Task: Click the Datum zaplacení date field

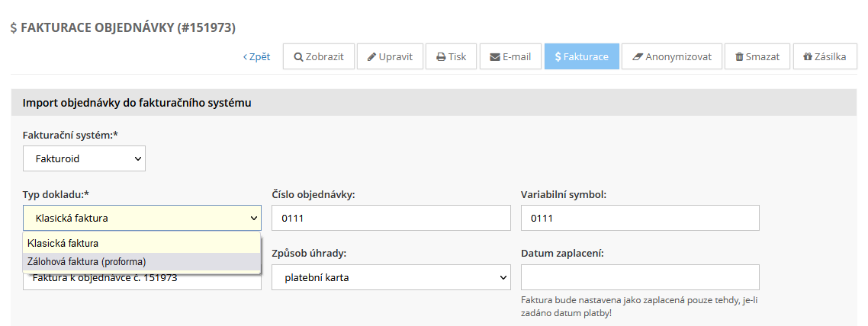Action: [640, 277]
